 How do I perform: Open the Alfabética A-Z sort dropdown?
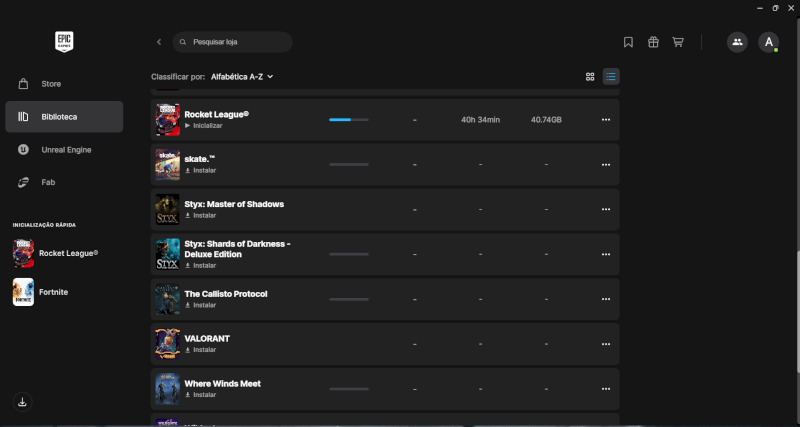pyautogui.click(x=242, y=76)
